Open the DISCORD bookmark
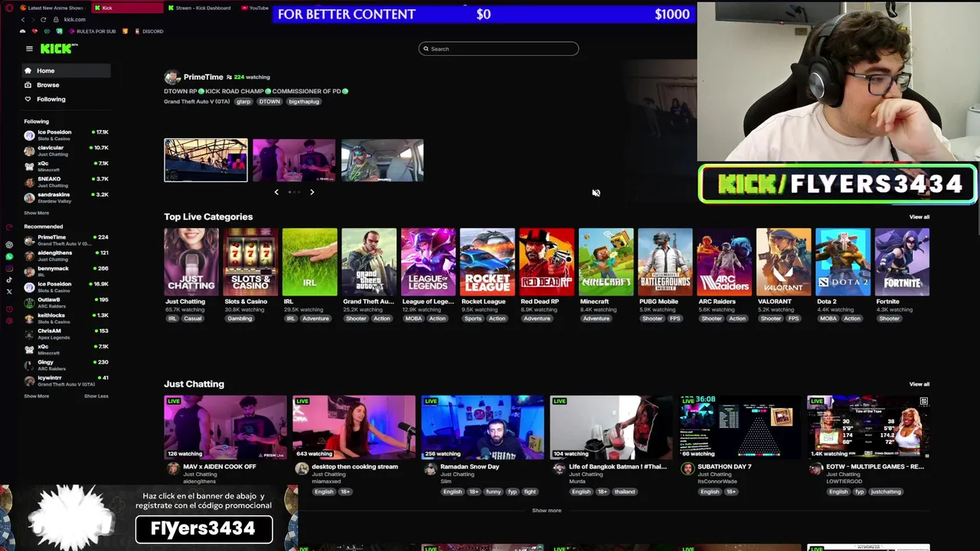 coord(149,31)
